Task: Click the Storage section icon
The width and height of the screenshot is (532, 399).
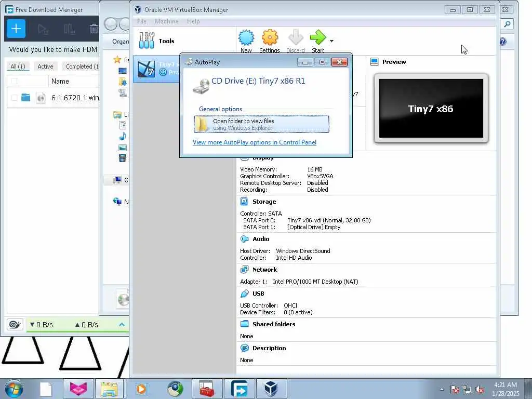Action: click(x=244, y=202)
